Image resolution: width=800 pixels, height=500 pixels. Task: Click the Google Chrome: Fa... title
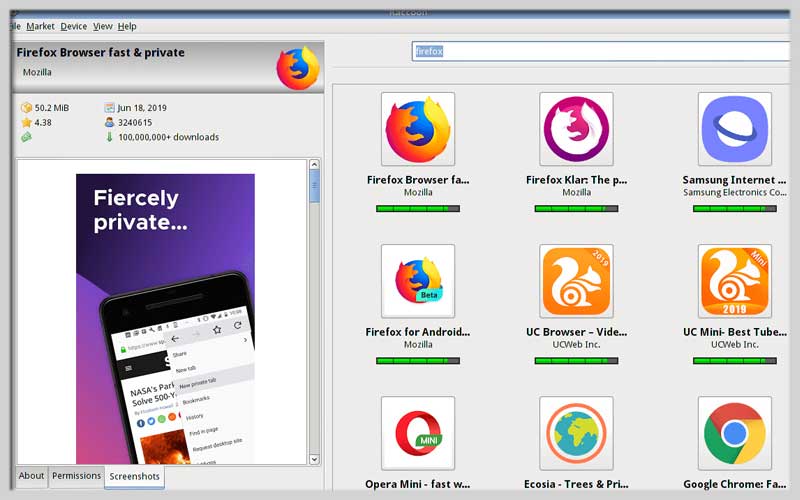click(x=735, y=484)
